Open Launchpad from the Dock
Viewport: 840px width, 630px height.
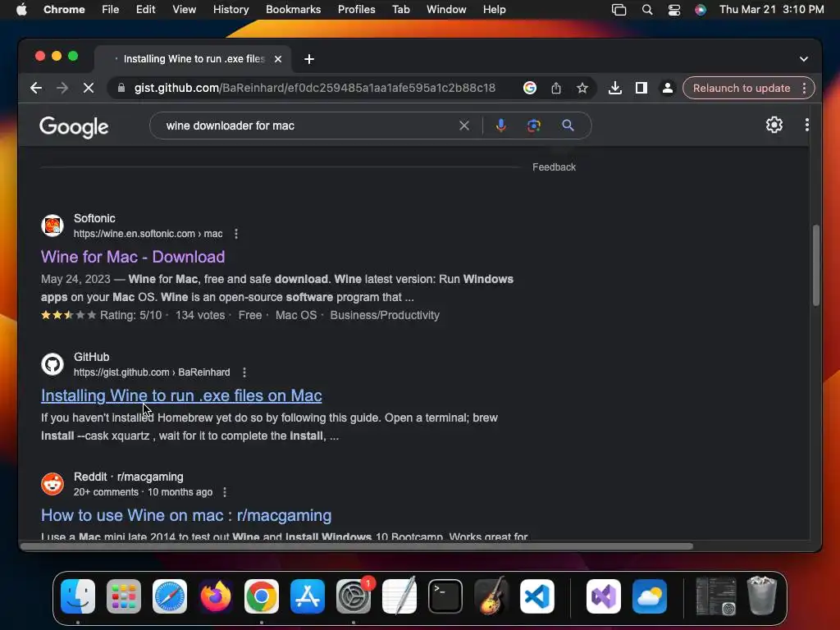[124, 596]
